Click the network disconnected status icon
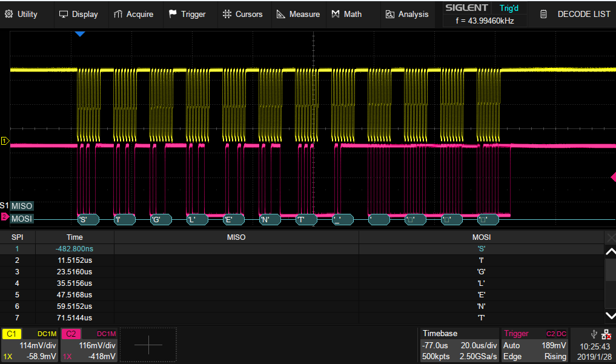616x364 pixels. tap(607, 334)
